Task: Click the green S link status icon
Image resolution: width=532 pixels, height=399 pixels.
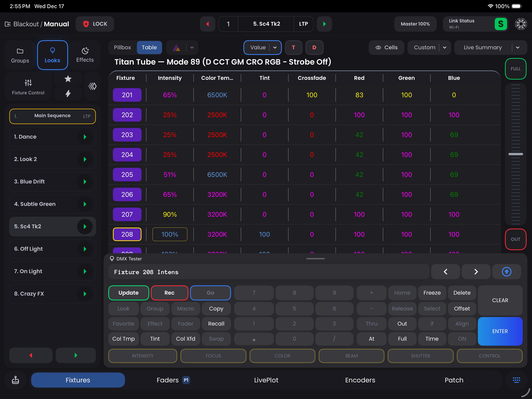Action: point(501,24)
